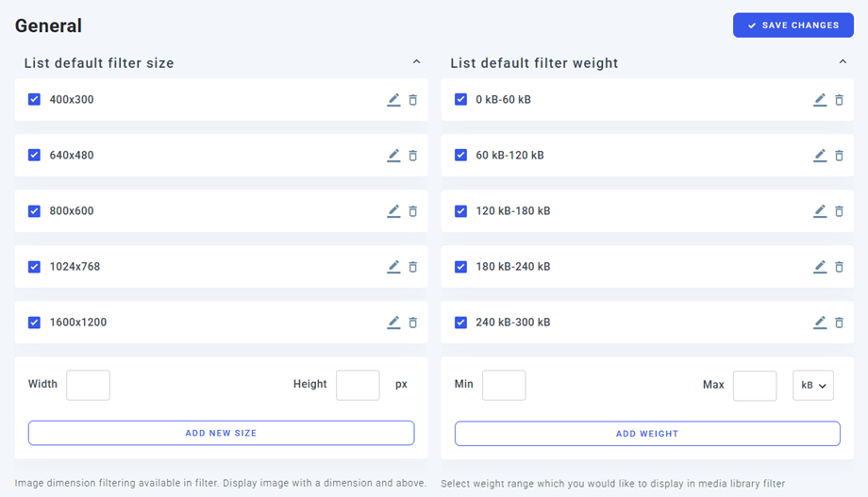Screen dimensions: 868x497
Task: Edit the 400x300 size filter
Action: tap(393, 100)
